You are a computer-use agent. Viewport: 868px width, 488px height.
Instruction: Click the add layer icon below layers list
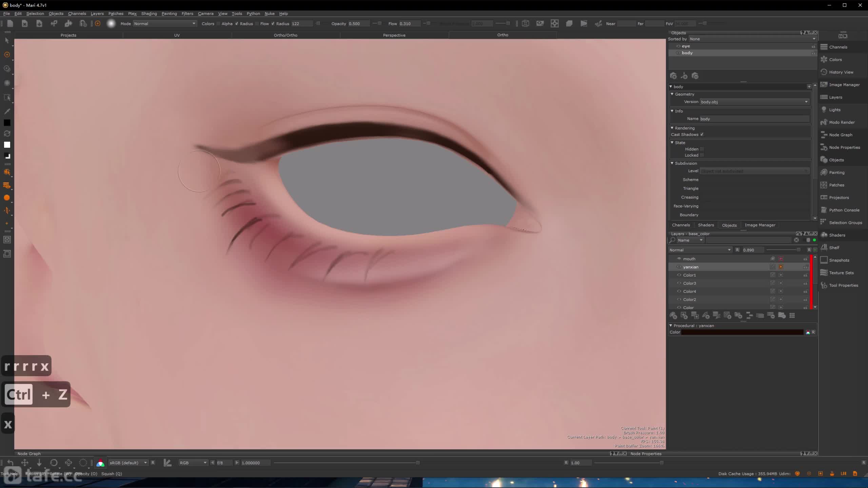pos(673,316)
